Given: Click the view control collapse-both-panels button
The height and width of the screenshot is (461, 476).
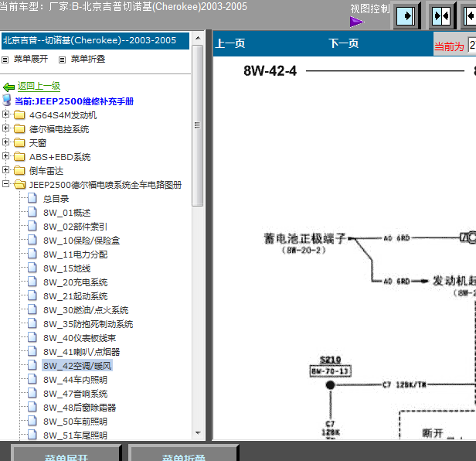Looking at the screenshot, I should 442,15.
